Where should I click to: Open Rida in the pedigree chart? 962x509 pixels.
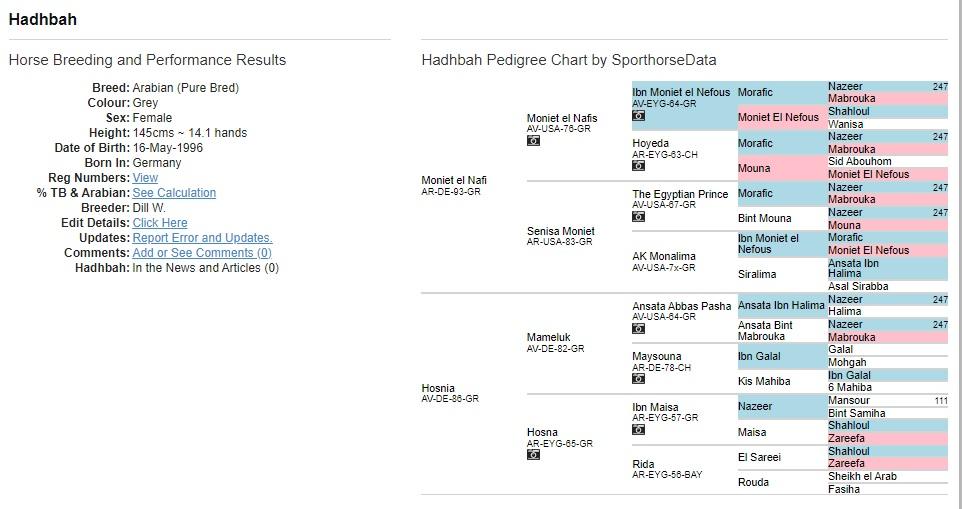[644, 464]
